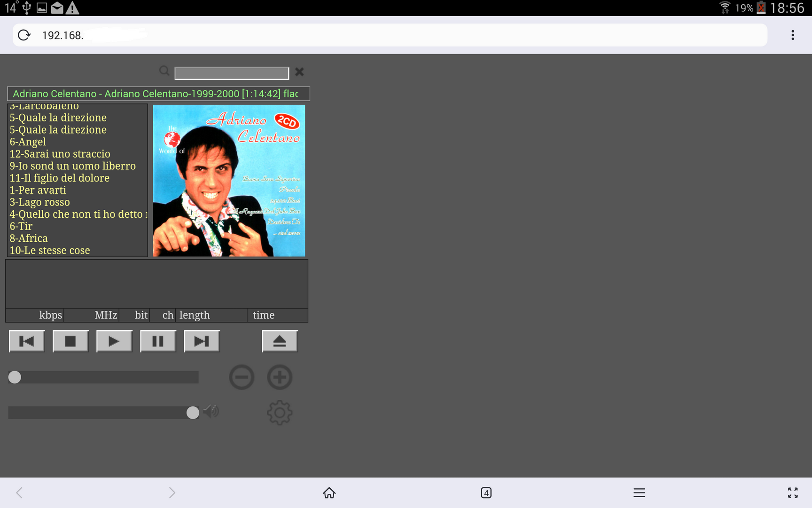Click the plus circle icon
Screen dimensions: 812x508
click(x=280, y=377)
